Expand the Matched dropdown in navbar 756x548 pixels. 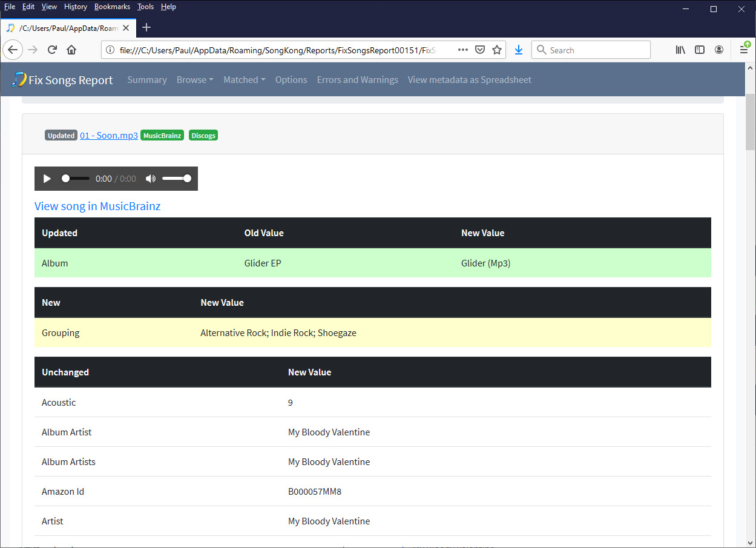tap(245, 80)
